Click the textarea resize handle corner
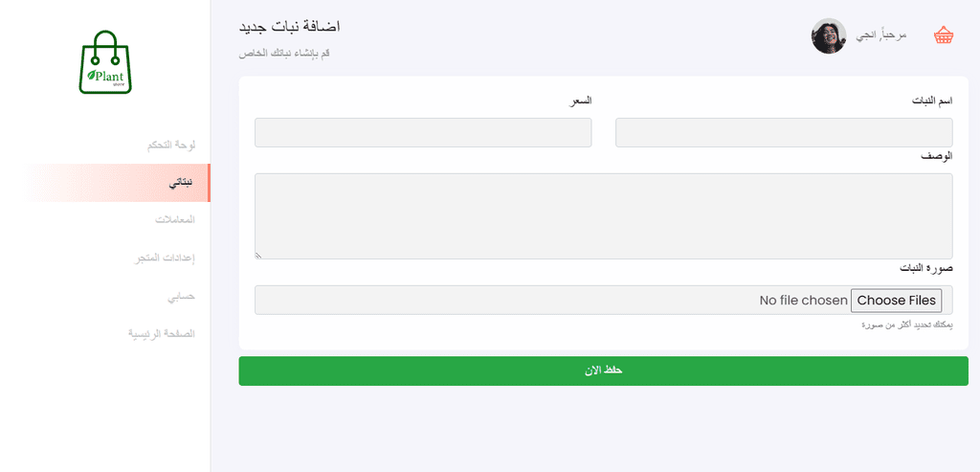The height and width of the screenshot is (472, 980). click(x=258, y=255)
